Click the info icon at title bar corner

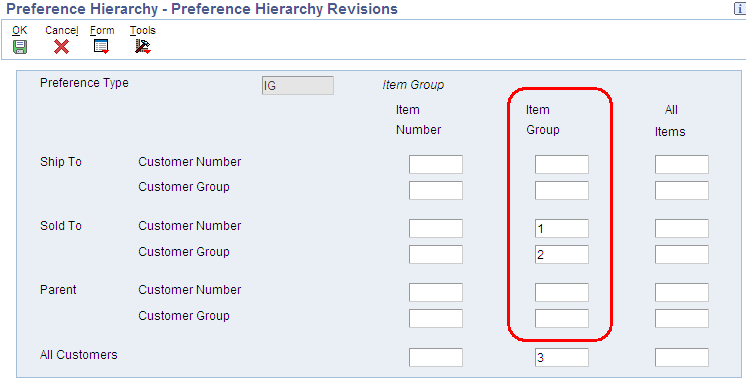tap(740, 9)
